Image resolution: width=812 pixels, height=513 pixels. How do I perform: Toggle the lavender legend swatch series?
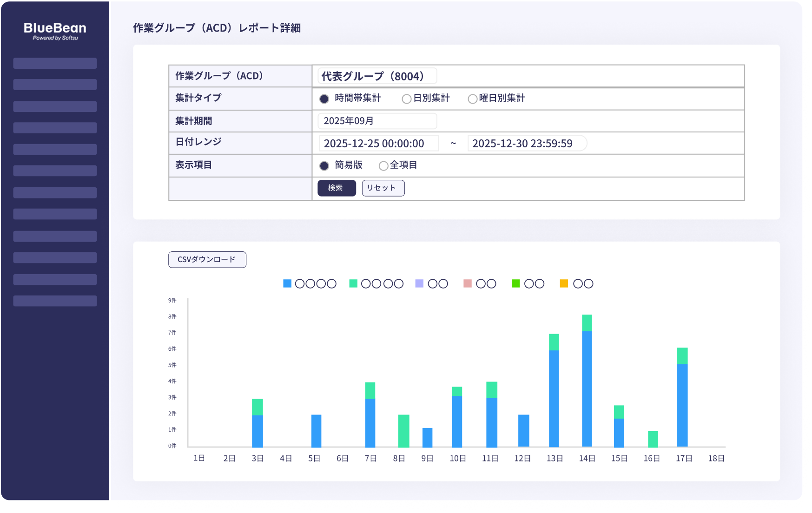pos(419,283)
